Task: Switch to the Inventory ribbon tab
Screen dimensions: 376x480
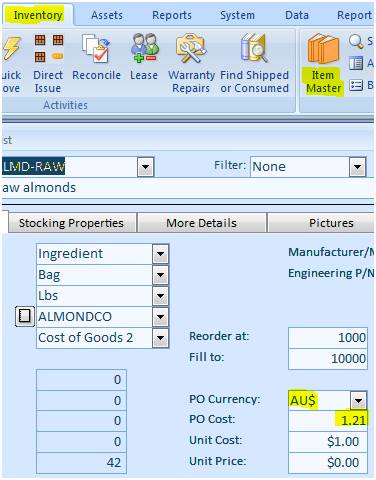Action: tap(38, 15)
